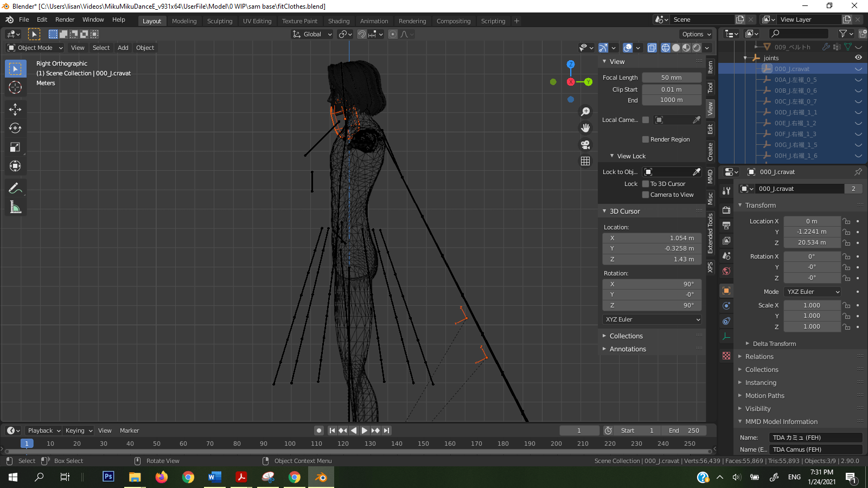Click the viewport camera view icon

pyautogui.click(x=585, y=144)
